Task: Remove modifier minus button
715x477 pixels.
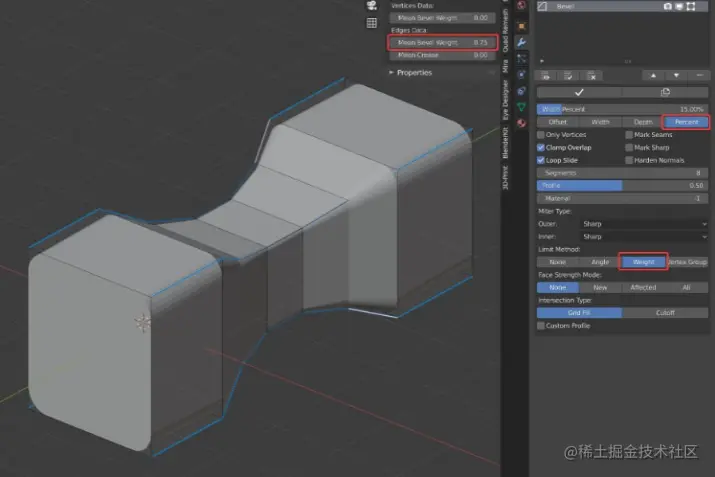Action: click(x=699, y=75)
